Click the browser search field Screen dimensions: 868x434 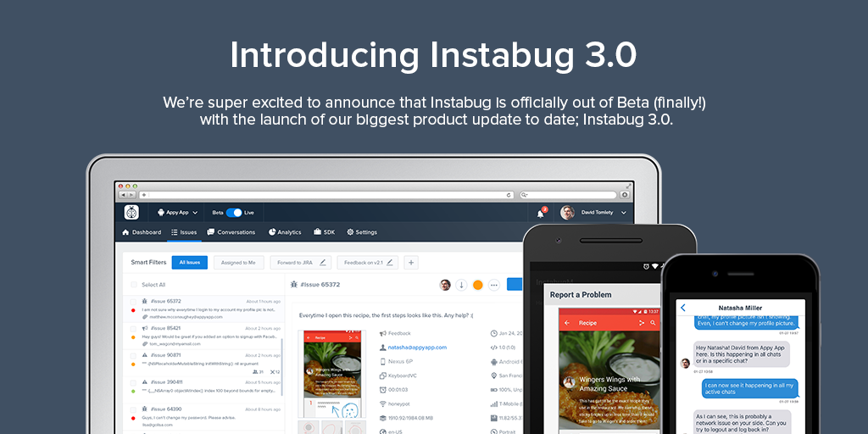[568, 195]
